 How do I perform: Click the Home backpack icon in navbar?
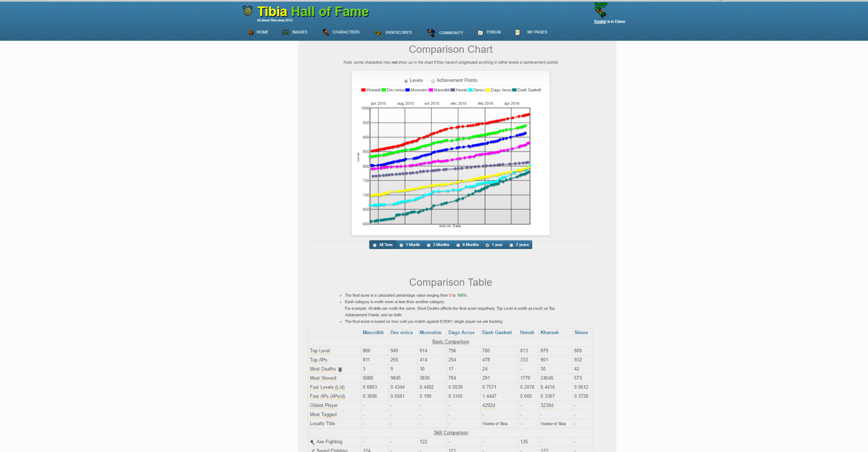point(251,32)
